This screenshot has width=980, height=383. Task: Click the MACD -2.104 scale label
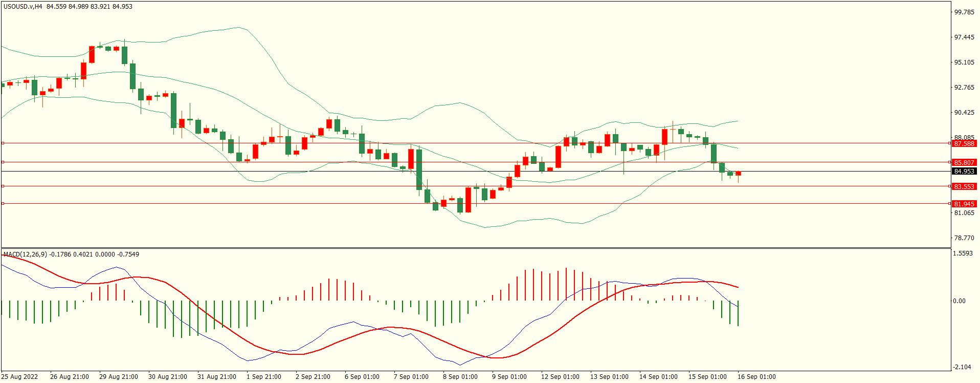(x=962, y=367)
